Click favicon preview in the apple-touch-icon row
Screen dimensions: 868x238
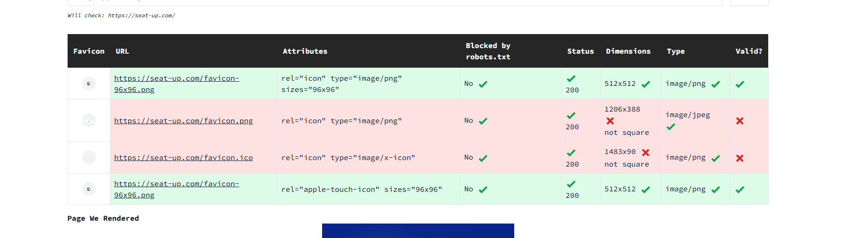[89, 189]
